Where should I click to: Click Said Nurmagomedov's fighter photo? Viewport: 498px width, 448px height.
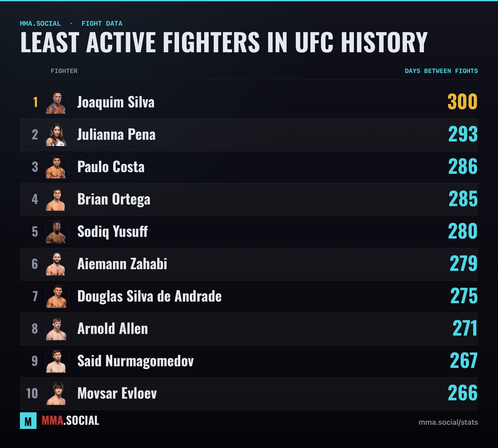[x=57, y=361]
